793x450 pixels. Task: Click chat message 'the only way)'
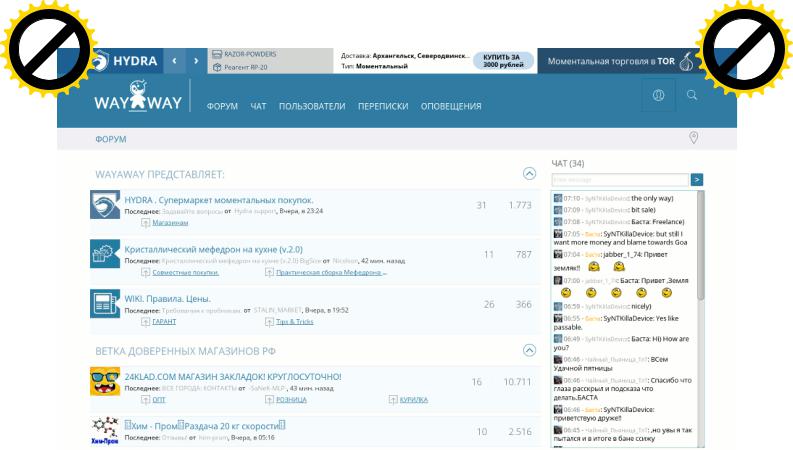click(x=652, y=198)
